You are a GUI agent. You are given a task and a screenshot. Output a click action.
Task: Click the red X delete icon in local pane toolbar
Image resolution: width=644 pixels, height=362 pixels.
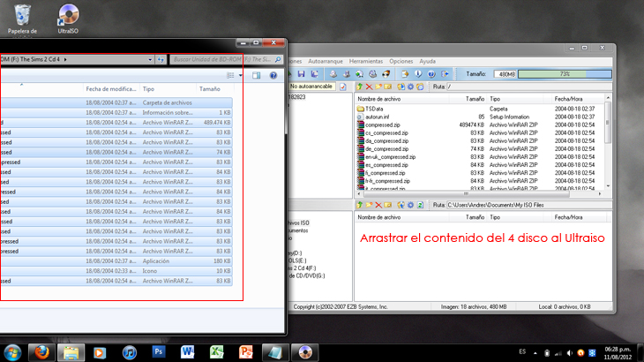378,205
